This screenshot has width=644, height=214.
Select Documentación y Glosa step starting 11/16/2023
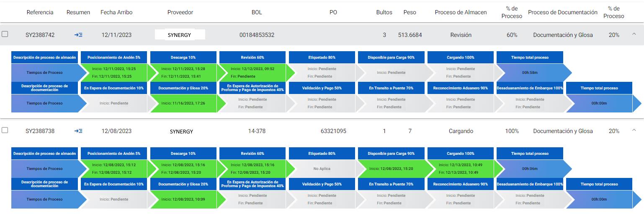coord(182,103)
